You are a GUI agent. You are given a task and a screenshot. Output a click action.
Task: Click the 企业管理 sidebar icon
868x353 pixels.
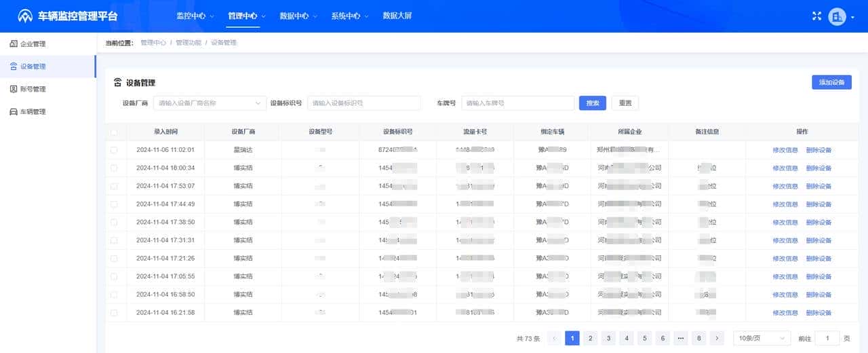pos(14,44)
